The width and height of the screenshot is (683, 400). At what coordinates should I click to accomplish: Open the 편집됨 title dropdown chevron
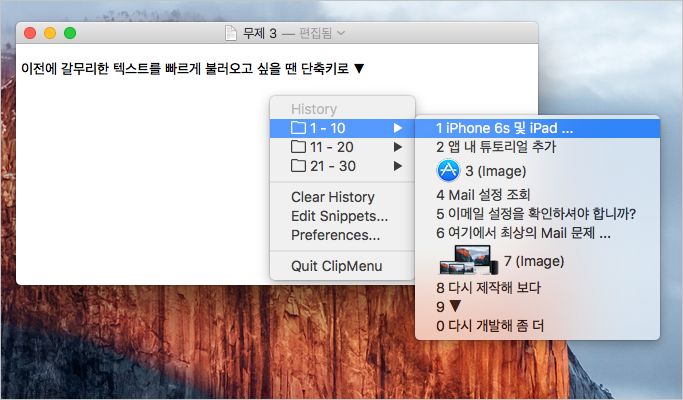(x=341, y=33)
